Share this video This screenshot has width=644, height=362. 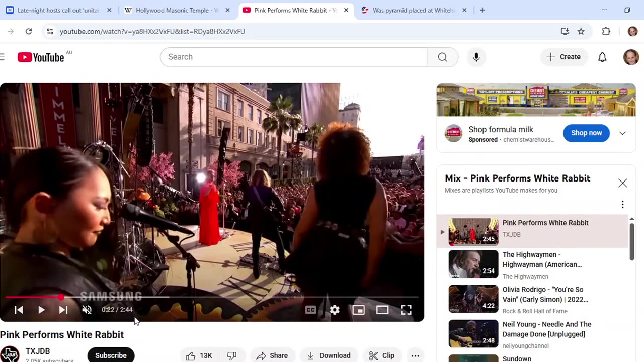point(272,355)
